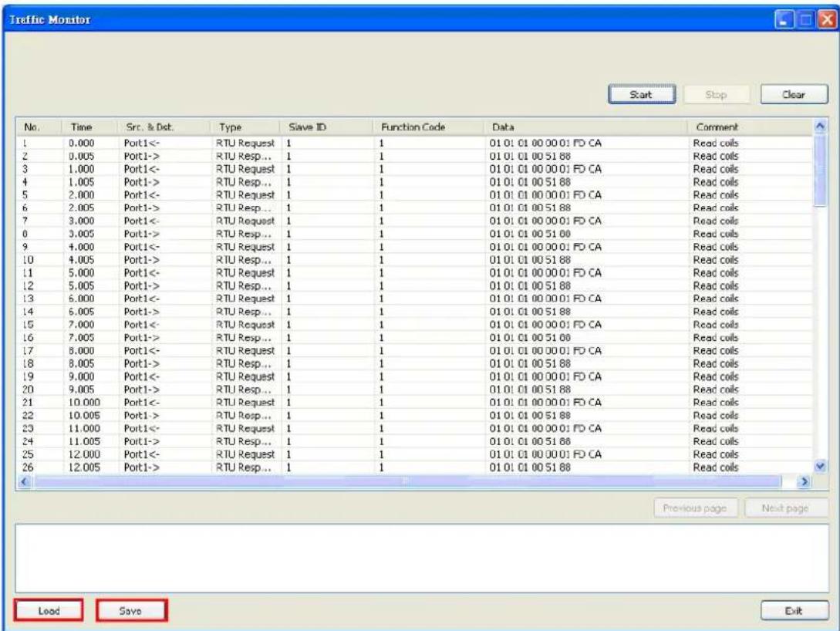Click the horizontal scrollbar left arrow
This screenshot has width=840, height=631.
24,481
